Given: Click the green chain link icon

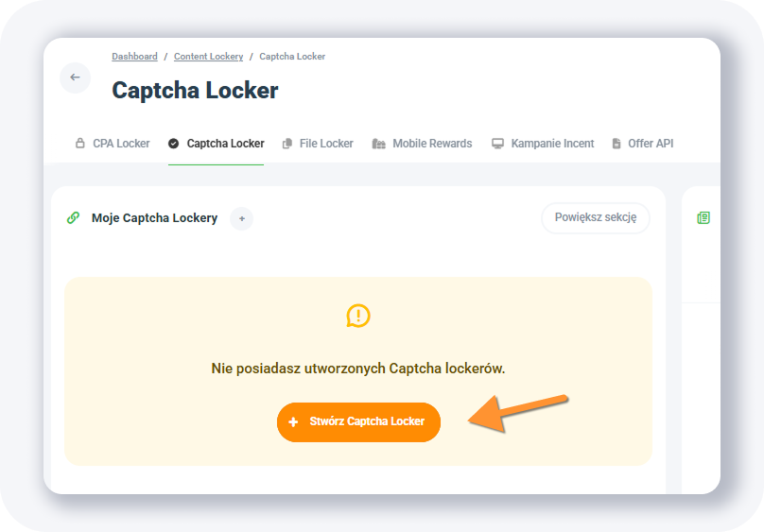Looking at the screenshot, I should (x=74, y=218).
